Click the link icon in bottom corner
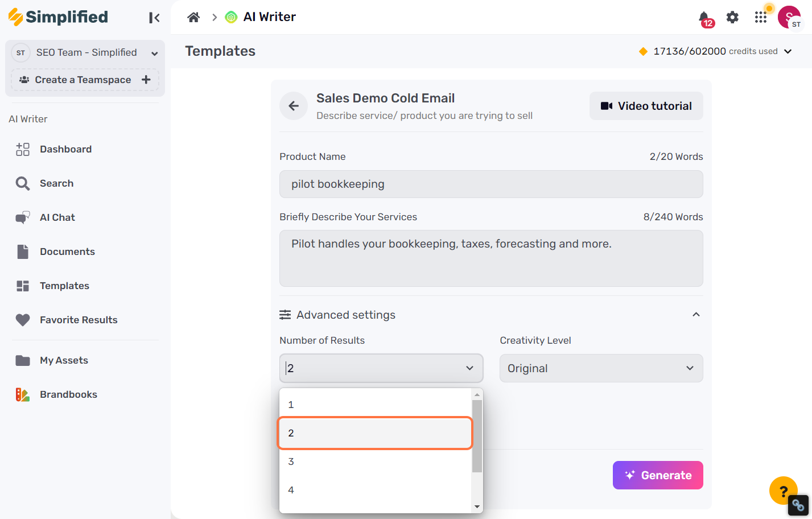Image resolution: width=812 pixels, height=519 pixels. (x=798, y=505)
